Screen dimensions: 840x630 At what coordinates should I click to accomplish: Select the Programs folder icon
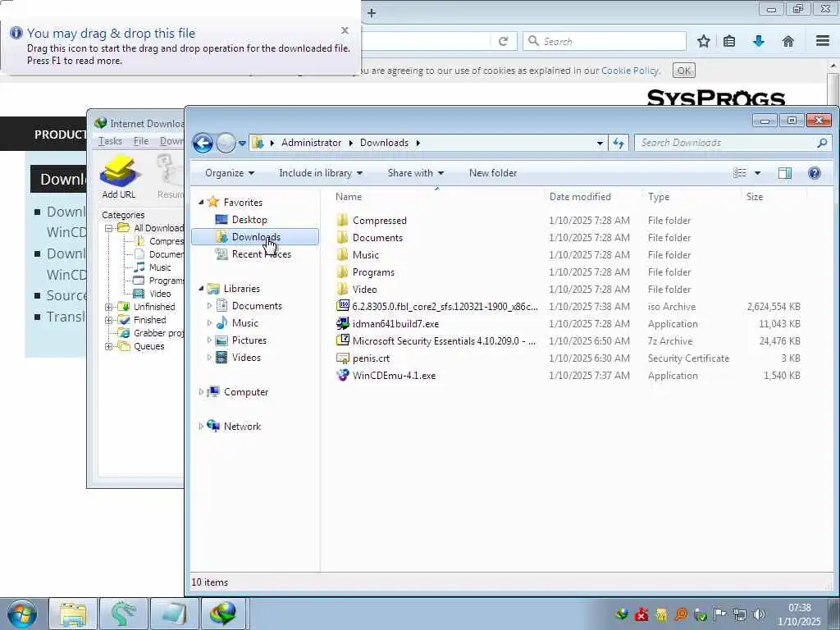[x=342, y=272]
